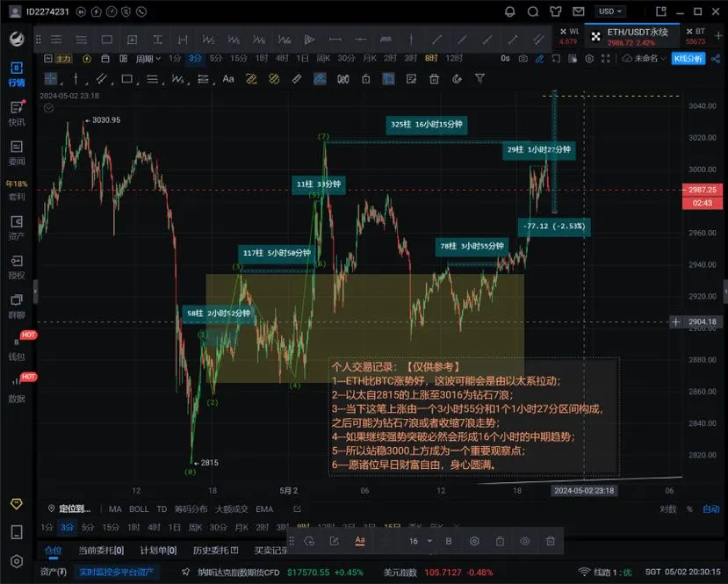Switch to the 当前委托[0] tab

(x=101, y=551)
